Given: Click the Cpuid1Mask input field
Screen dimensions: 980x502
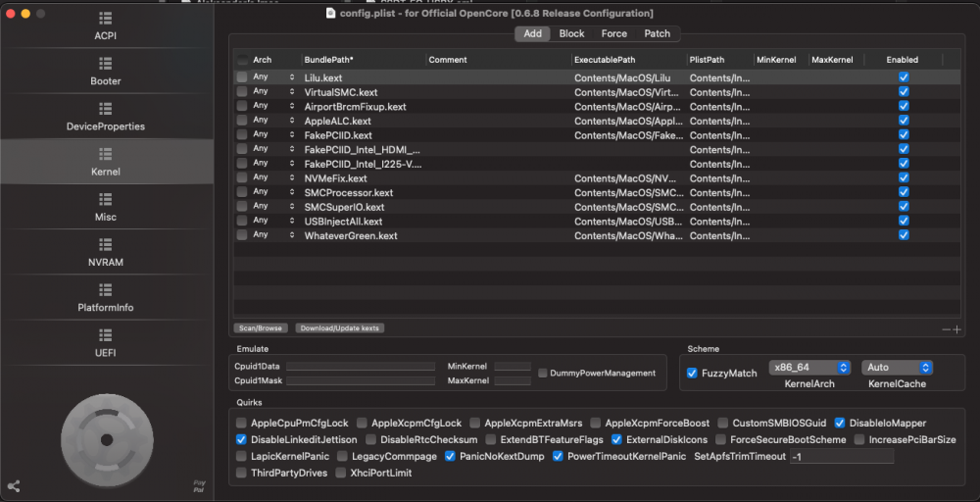Looking at the screenshot, I should (361, 380).
